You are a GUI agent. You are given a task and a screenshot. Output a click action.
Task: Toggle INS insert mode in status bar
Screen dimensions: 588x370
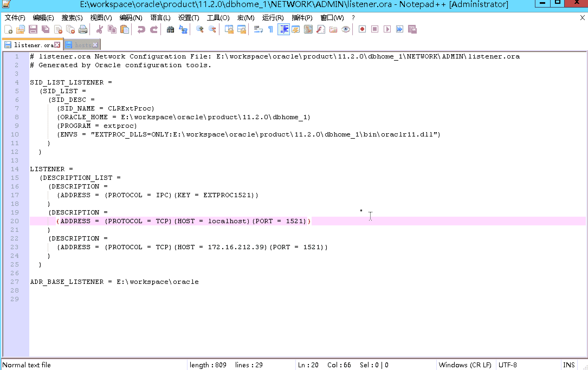click(x=568, y=365)
